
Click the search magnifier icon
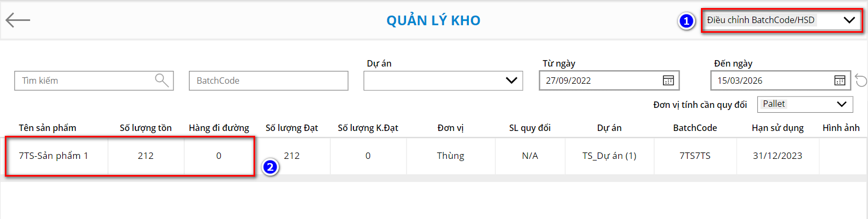tap(161, 81)
